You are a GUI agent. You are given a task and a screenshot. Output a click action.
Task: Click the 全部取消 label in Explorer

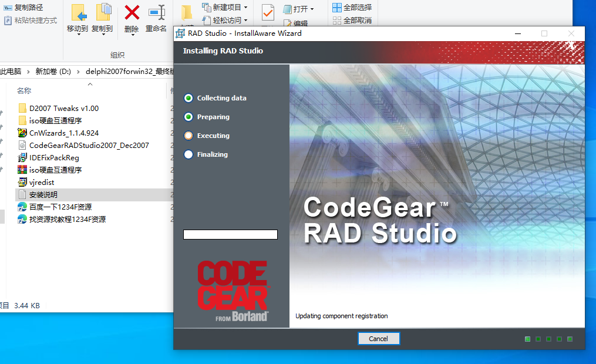[x=358, y=21]
